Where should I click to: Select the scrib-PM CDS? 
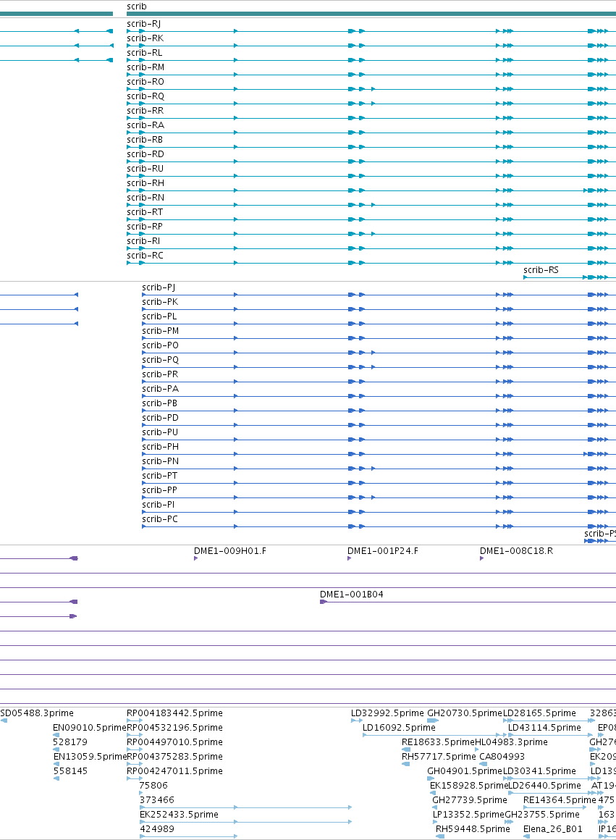161,330
